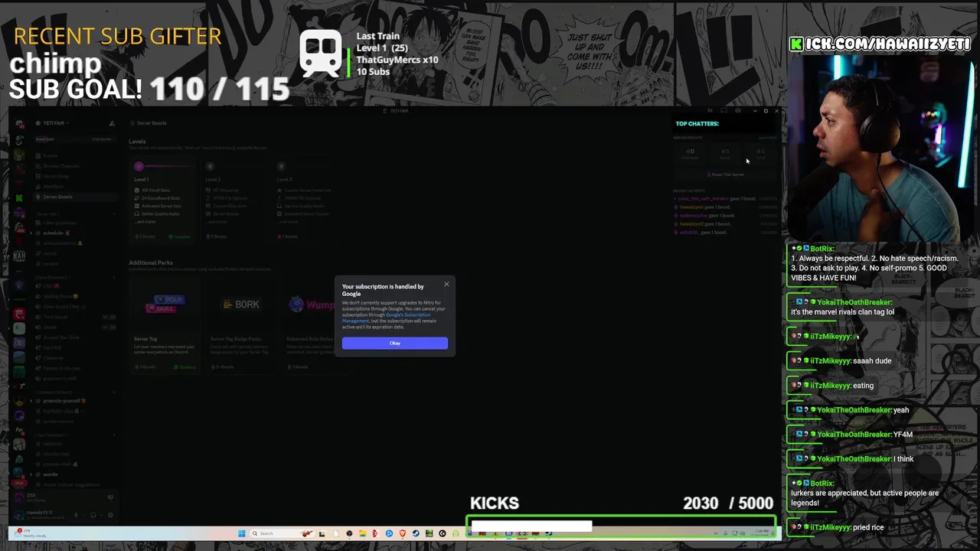Click the KICKS goal progress bar

(621, 527)
